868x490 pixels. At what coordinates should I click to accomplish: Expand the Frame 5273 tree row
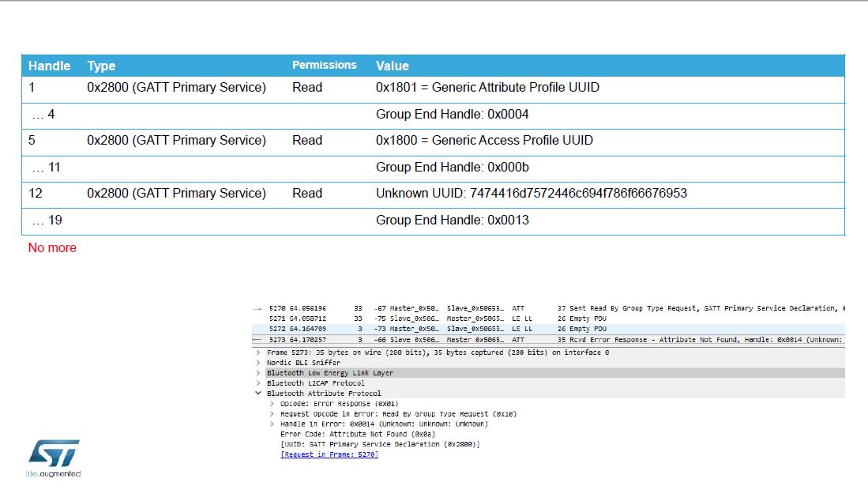(x=258, y=352)
